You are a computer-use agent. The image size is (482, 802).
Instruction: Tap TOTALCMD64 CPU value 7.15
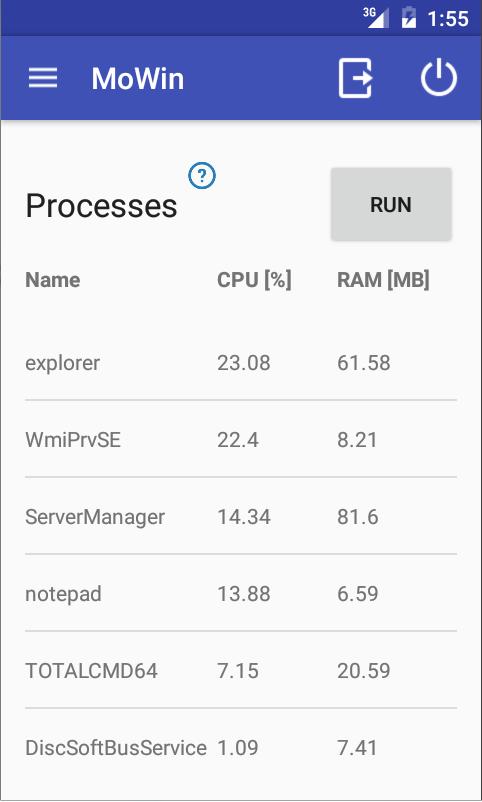(238, 670)
